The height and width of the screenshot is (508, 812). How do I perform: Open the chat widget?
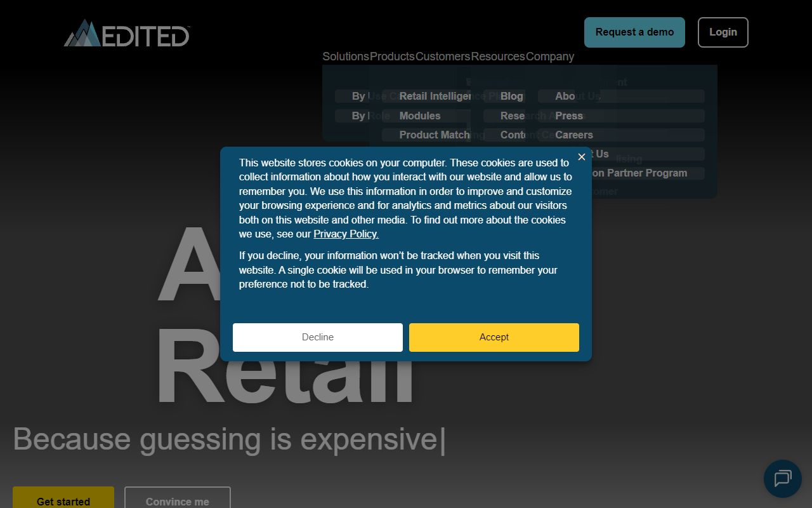(782, 479)
